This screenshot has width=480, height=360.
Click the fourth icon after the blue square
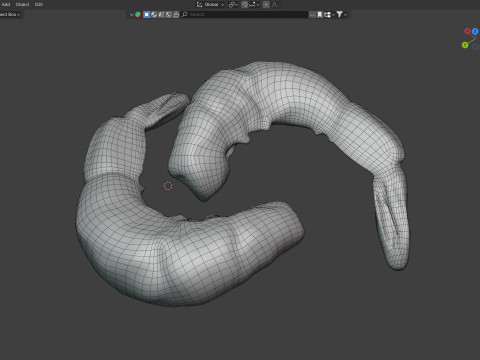[176, 14]
